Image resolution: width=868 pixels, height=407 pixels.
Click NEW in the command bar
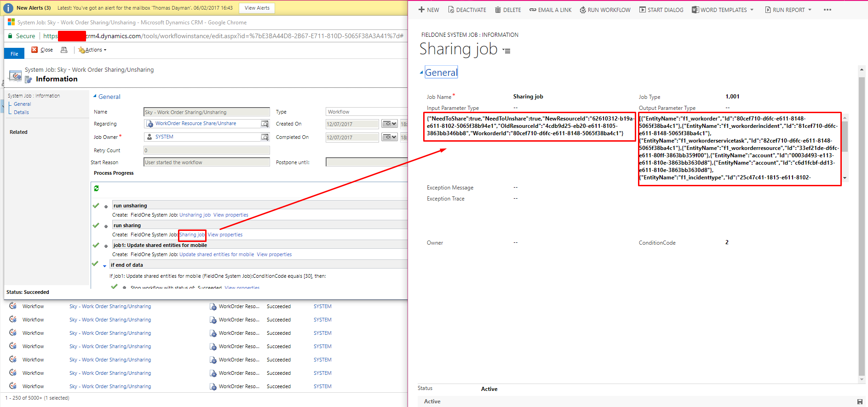(x=429, y=10)
